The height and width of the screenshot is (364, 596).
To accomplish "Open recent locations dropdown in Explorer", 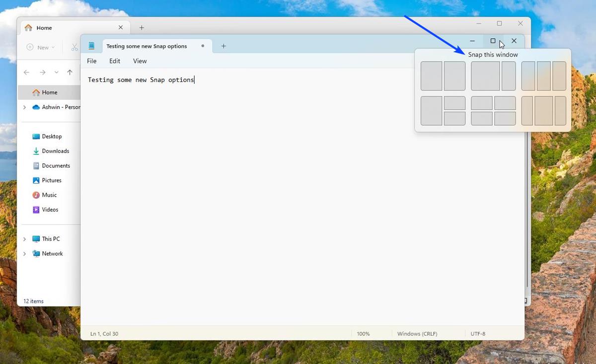I will tap(56, 73).
